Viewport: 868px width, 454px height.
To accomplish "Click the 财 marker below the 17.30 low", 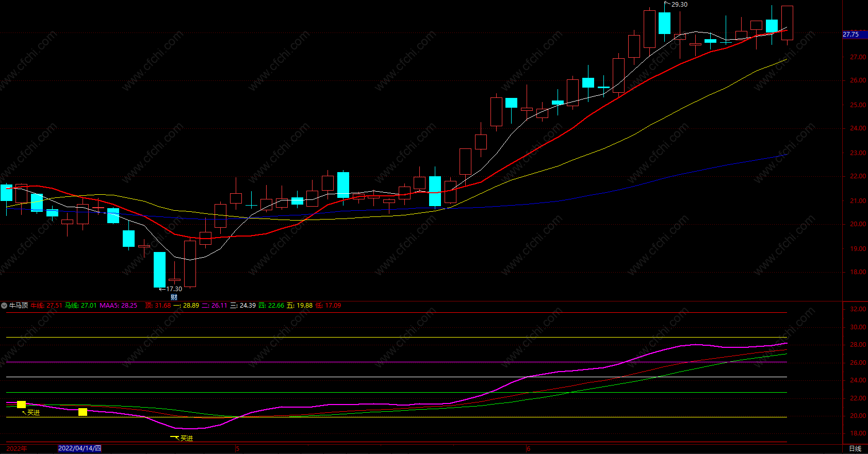I will pyautogui.click(x=174, y=297).
